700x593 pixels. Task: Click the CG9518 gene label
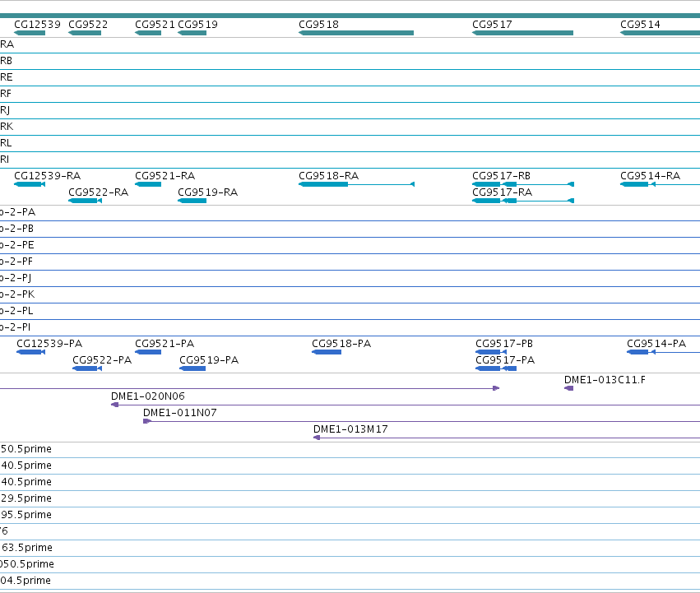coord(319,25)
